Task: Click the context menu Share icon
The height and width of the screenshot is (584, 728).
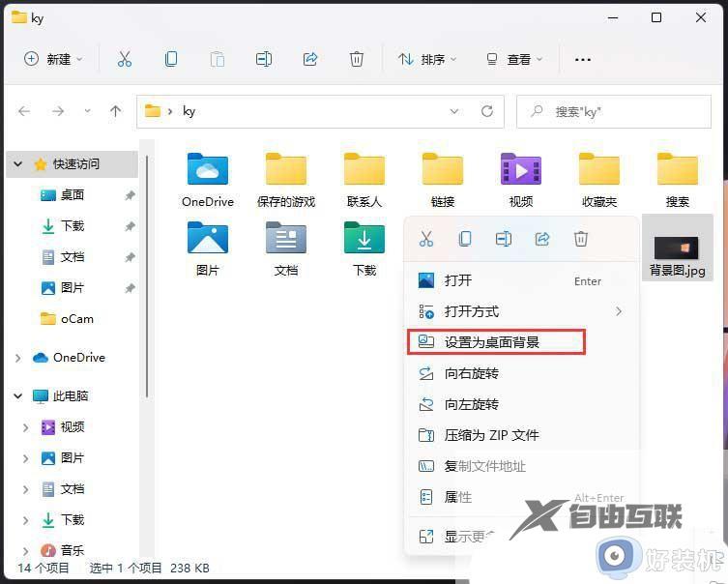Action: 542,239
